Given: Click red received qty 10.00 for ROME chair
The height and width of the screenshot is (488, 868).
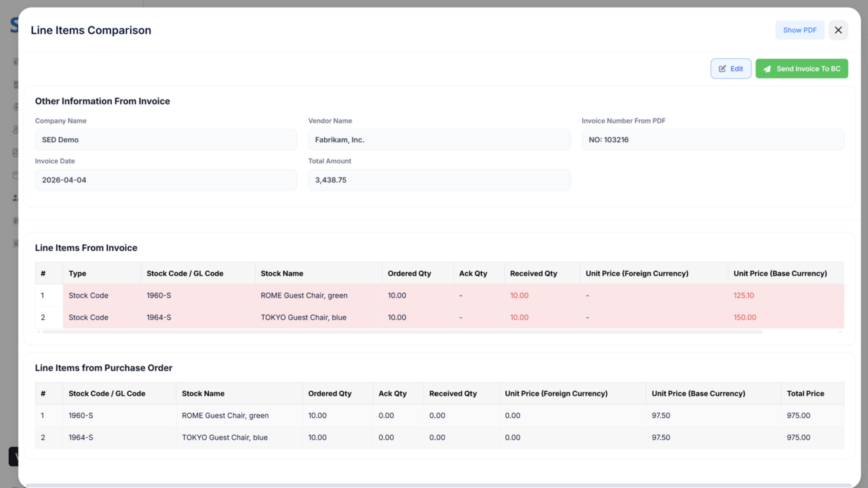Looking at the screenshot, I should (x=519, y=296).
